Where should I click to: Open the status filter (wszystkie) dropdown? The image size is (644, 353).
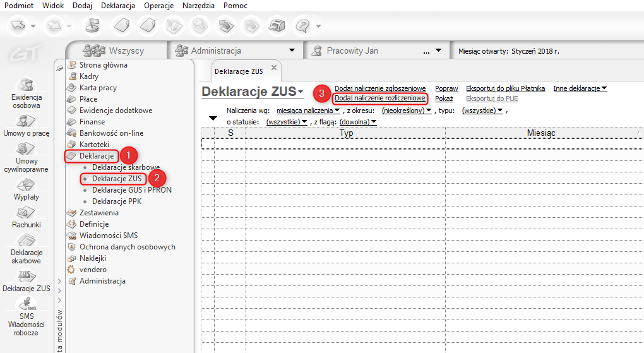(x=287, y=121)
